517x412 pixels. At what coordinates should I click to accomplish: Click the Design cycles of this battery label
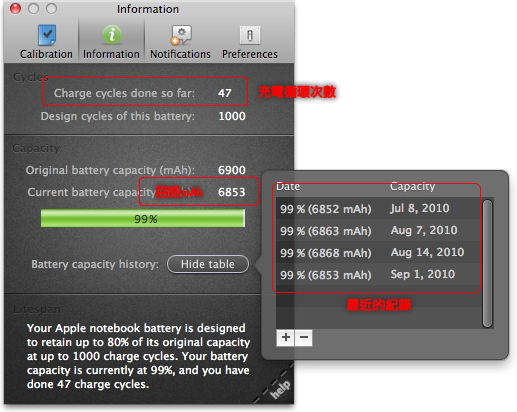pos(117,116)
